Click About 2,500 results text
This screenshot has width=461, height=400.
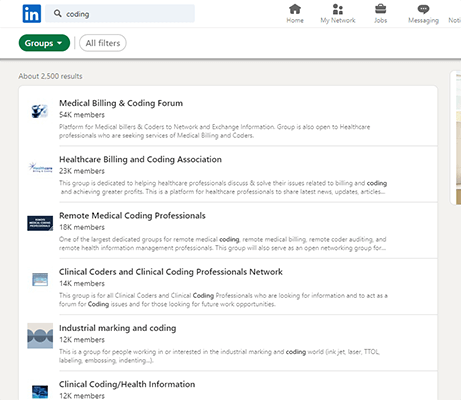tap(50, 76)
